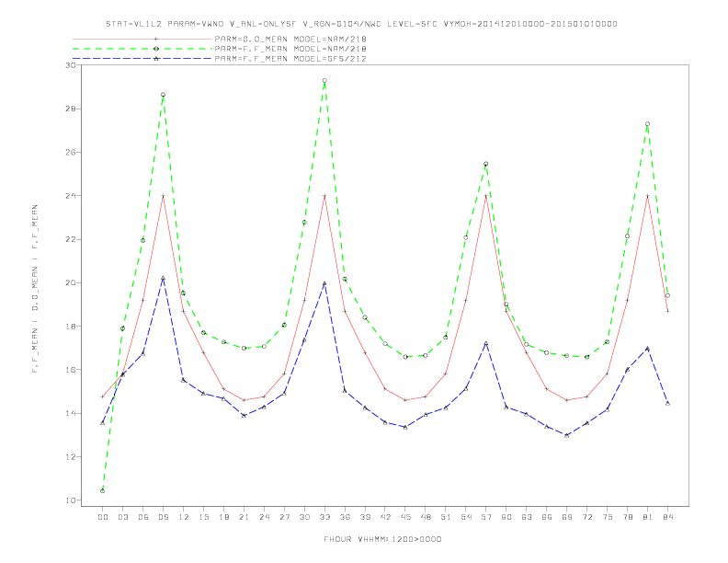
Task: Select legend entry PARM=O.O_MEAN MODEL=NAM/218
Action: coord(290,39)
